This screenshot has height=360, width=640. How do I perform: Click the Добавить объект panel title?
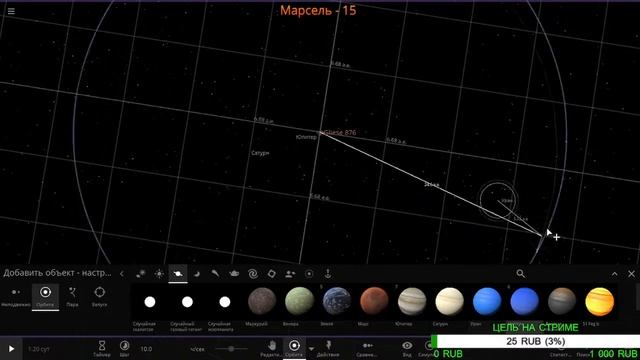click(x=57, y=273)
